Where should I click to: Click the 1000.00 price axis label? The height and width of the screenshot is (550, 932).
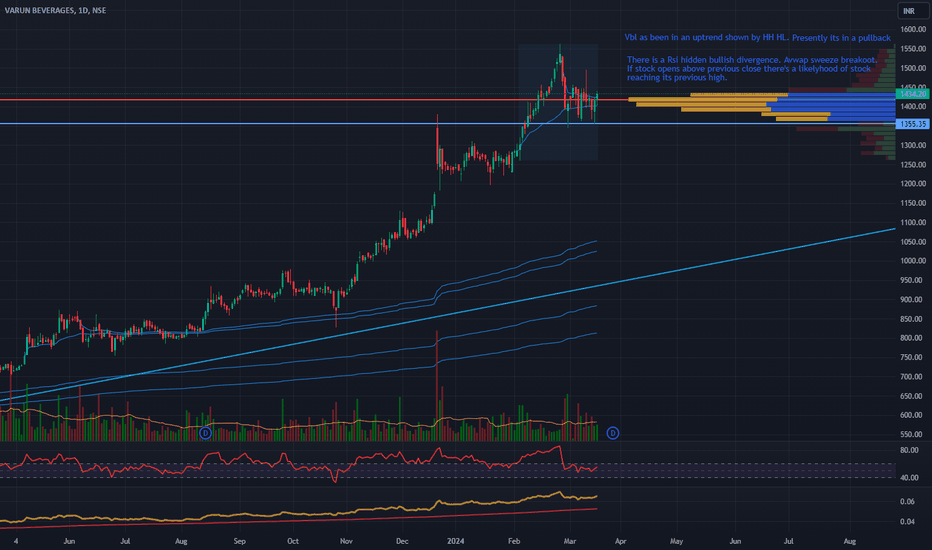913,261
